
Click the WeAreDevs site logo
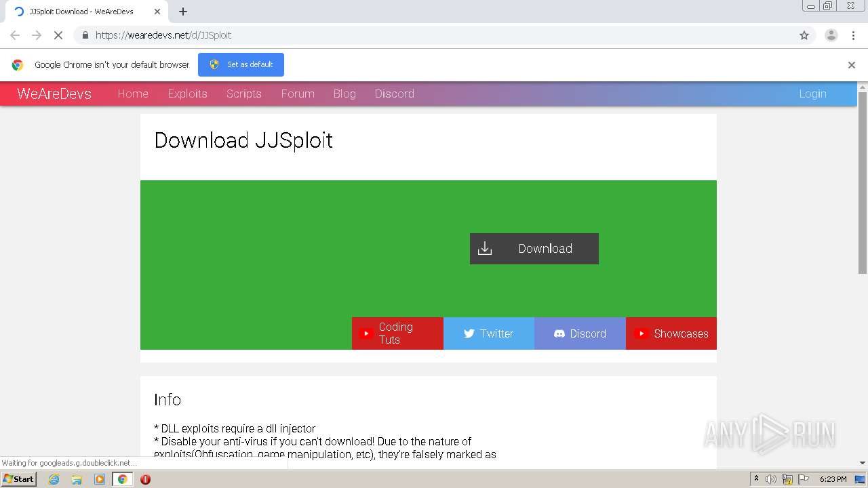[54, 94]
